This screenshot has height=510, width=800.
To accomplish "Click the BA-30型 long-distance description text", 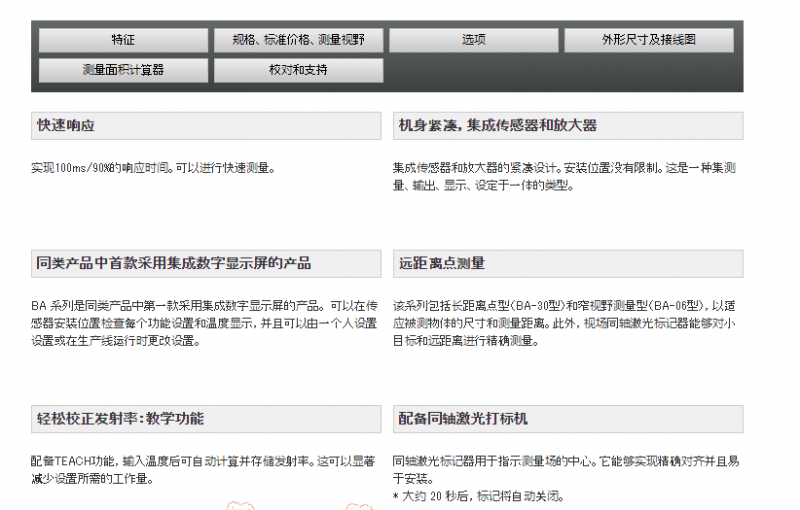I will click(564, 323).
